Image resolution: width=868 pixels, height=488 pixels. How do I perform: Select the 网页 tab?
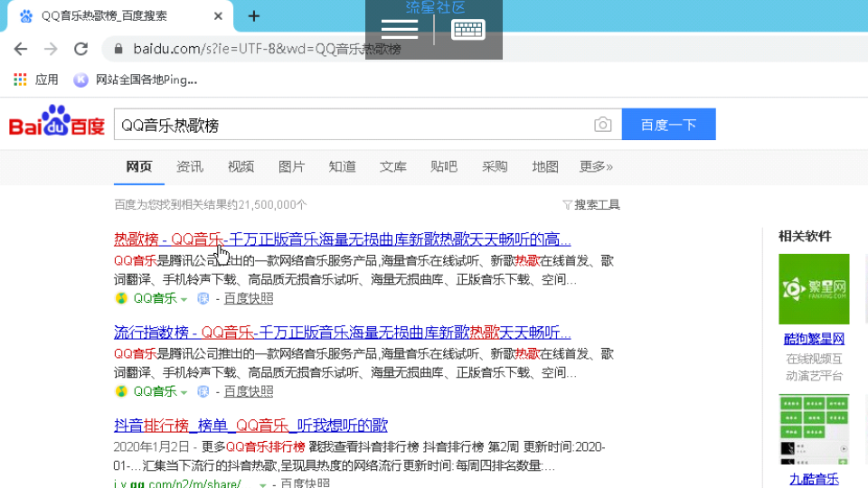(x=139, y=166)
